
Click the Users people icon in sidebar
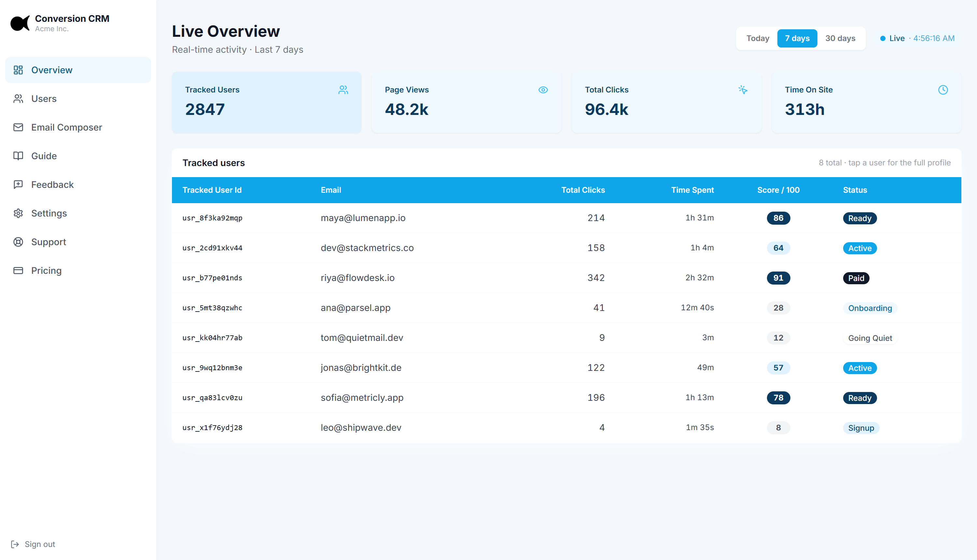[18, 99]
